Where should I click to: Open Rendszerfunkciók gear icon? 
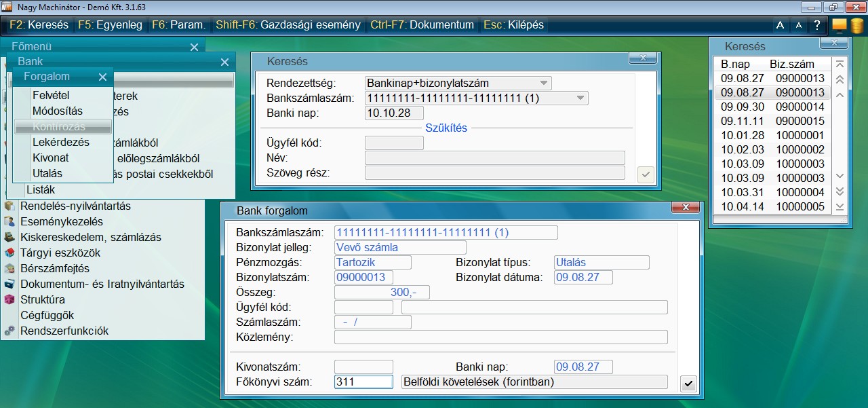pyautogui.click(x=9, y=331)
